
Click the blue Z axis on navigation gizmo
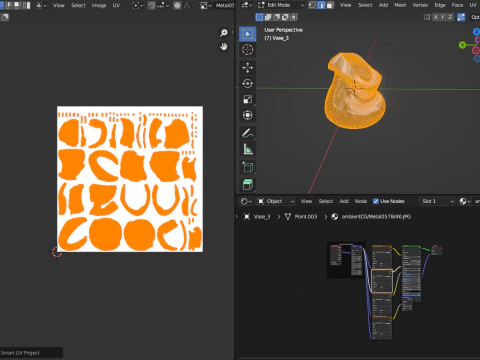coord(476,32)
